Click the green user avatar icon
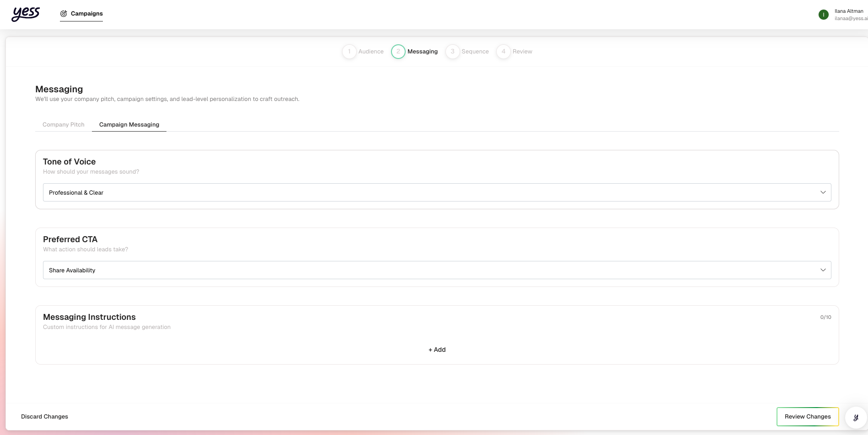This screenshot has height=435, width=868. pos(823,15)
